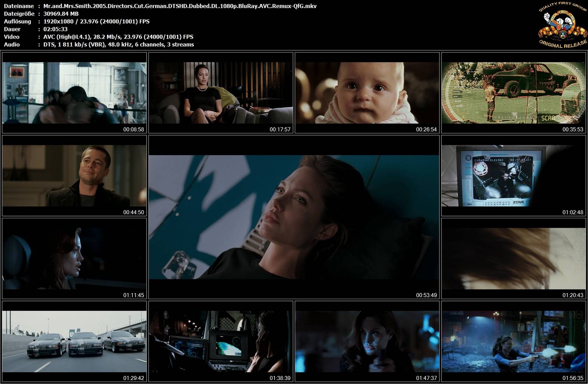Open the muzzle-flash shootout thumbnail
This screenshot has height=384, width=588.
(x=513, y=341)
